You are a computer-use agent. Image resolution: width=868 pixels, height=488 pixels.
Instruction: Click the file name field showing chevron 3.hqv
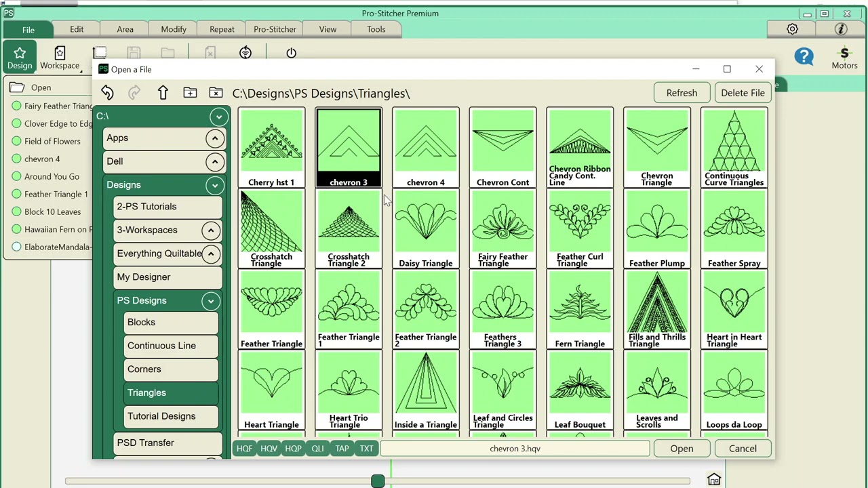click(x=515, y=448)
